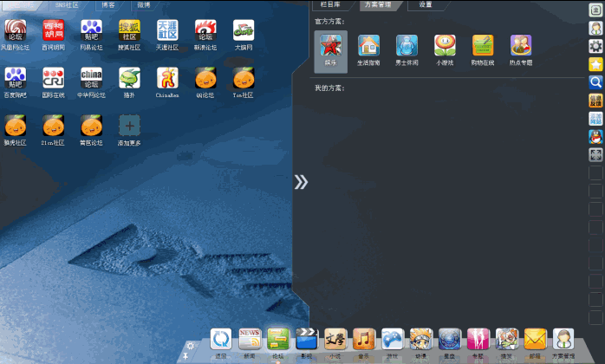Select the 男士休闲 scheme

(407, 45)
